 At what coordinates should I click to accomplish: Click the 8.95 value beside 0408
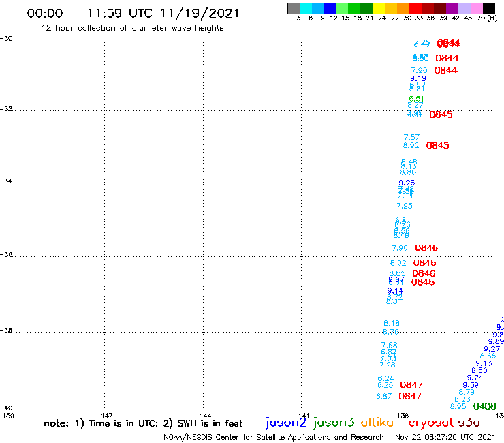click(458, 406)
